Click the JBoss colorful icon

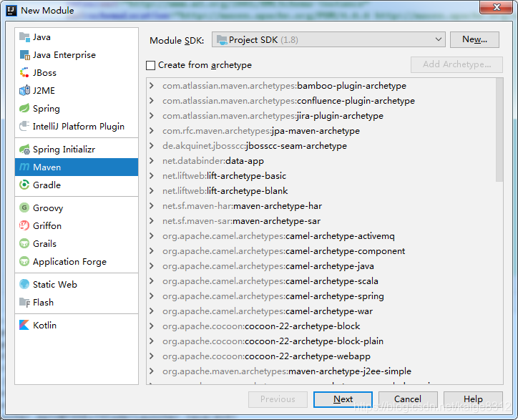tap(24, 73)
